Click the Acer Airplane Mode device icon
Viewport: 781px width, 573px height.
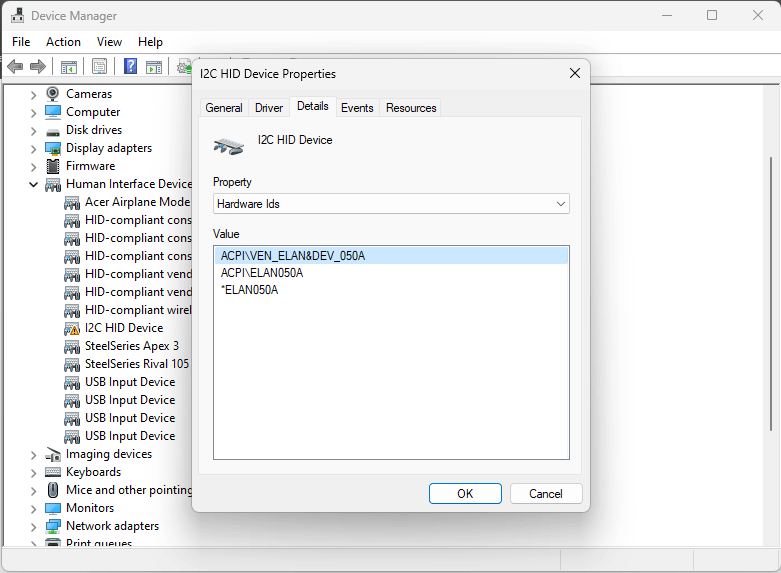tap(72, 203)
